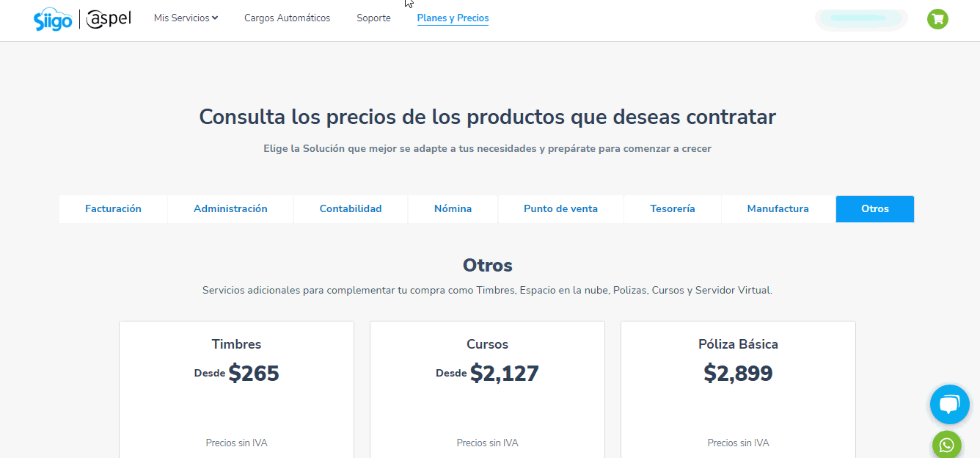Go to Soporte in navigation
980x458 pixels.
(373, 18)
